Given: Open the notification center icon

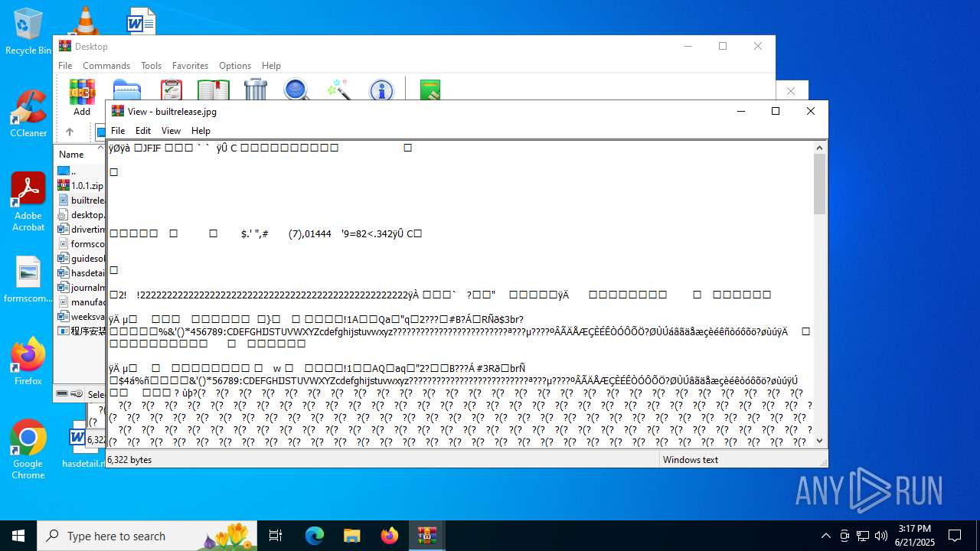Looking at the screenshot, I should (955, 536).
